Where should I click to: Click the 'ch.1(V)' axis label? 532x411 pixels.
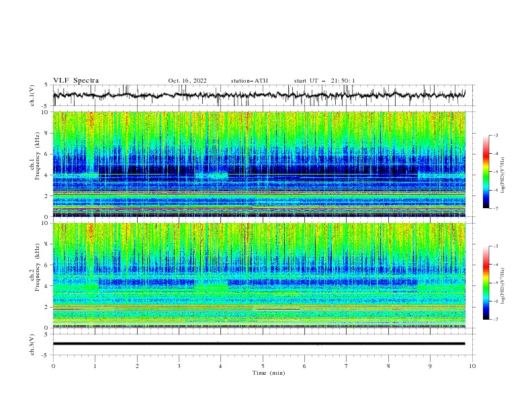[32, 95]
